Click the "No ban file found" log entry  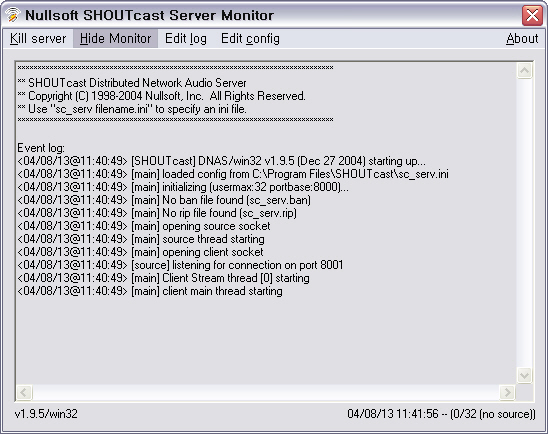click(x=164, y=200)
